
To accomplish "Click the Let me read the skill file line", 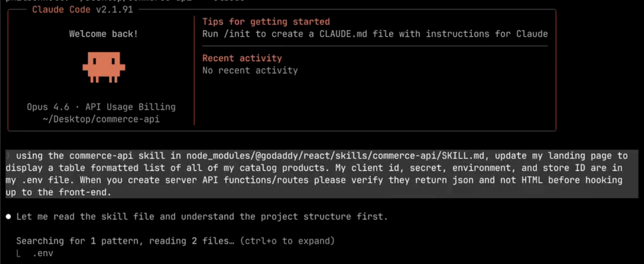I will click(x=202, y=217).
